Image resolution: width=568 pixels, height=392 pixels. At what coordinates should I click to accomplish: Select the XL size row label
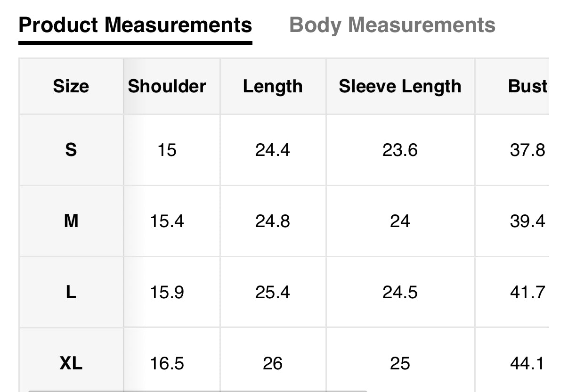point(71,363)
